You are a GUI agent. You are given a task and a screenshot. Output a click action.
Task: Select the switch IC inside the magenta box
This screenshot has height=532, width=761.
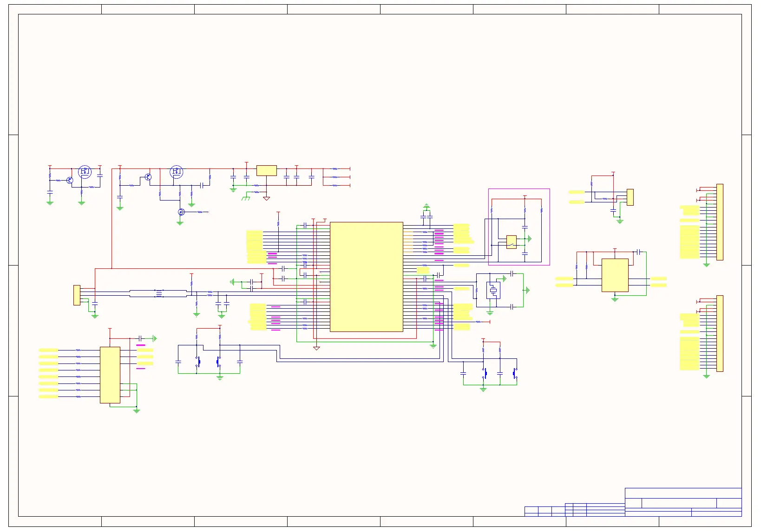pos(511,242)
